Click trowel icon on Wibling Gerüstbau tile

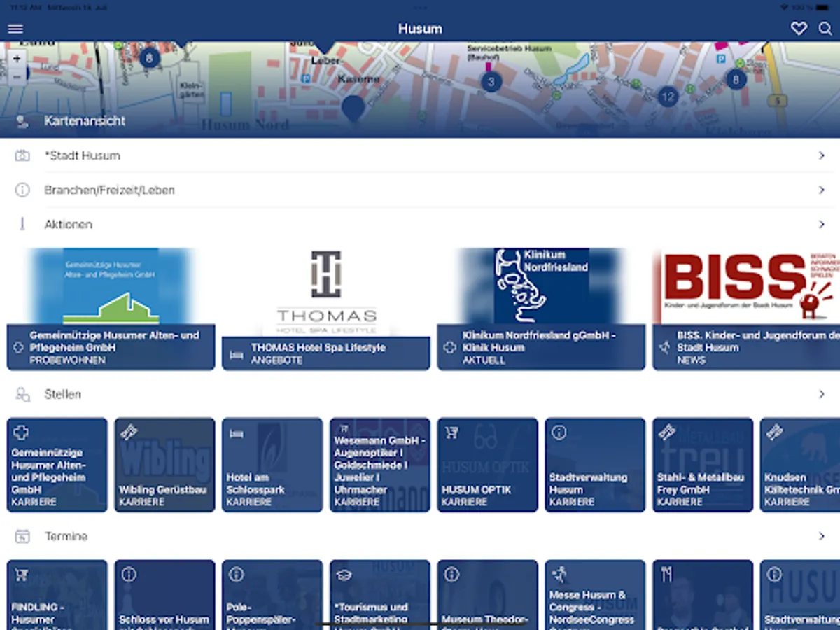[x=129, y=433]
